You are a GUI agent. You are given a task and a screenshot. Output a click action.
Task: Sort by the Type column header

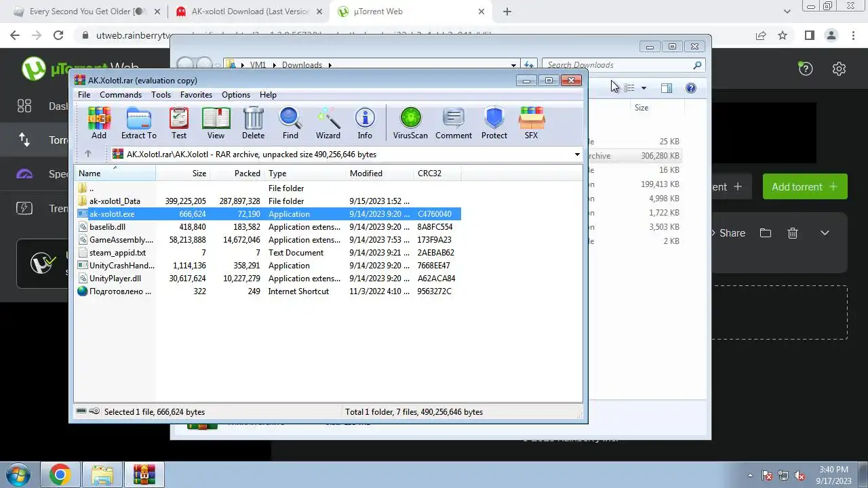pyautogui.click(x=304, y=174)
